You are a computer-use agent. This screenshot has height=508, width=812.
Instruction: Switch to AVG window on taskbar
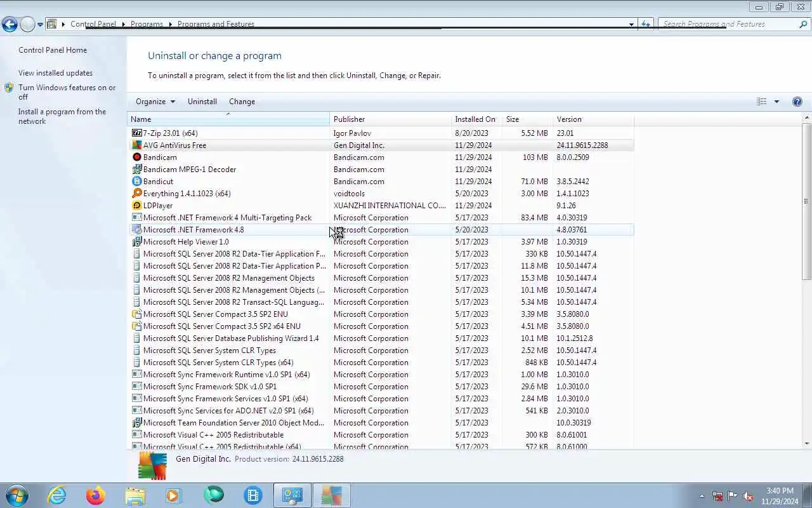coord(331,495)
